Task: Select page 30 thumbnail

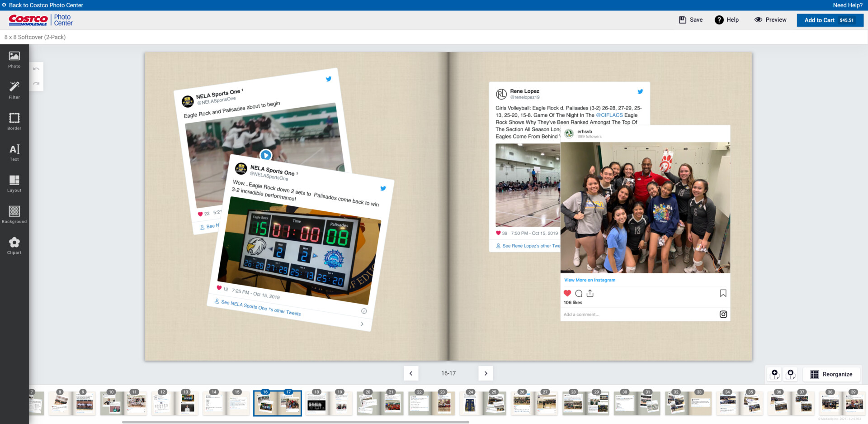Action: pyautogui.click(x=625, y=403)
